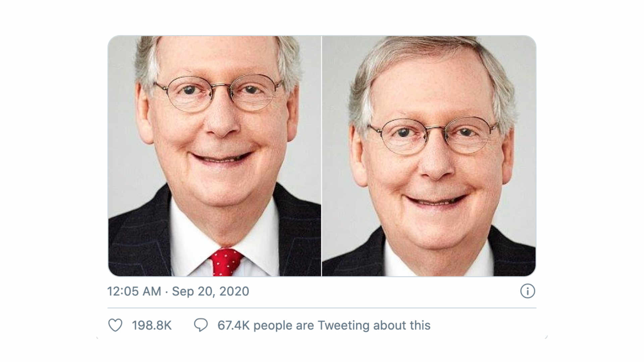Open the tweet info circle icon
Screen dimensions: 644x362
point(528,291)
